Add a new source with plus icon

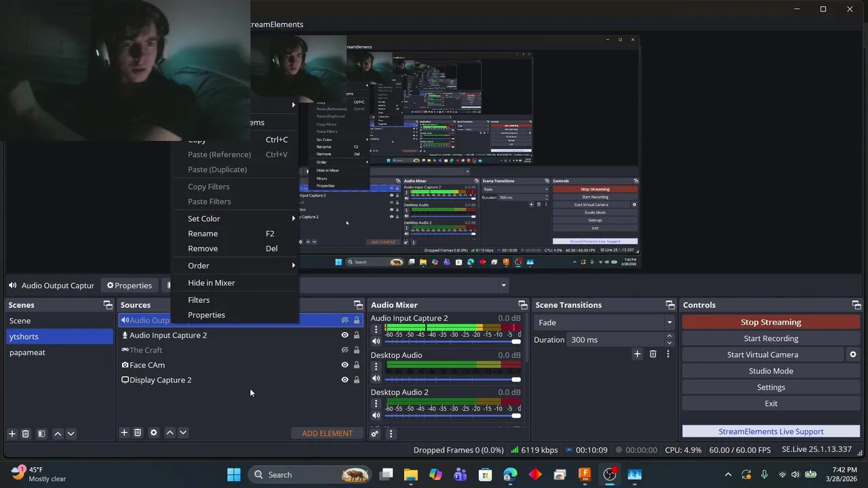[124, 432]
